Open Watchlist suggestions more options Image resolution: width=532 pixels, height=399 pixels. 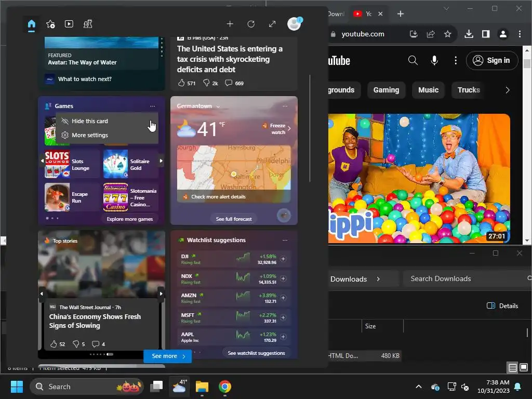(285, 240)
